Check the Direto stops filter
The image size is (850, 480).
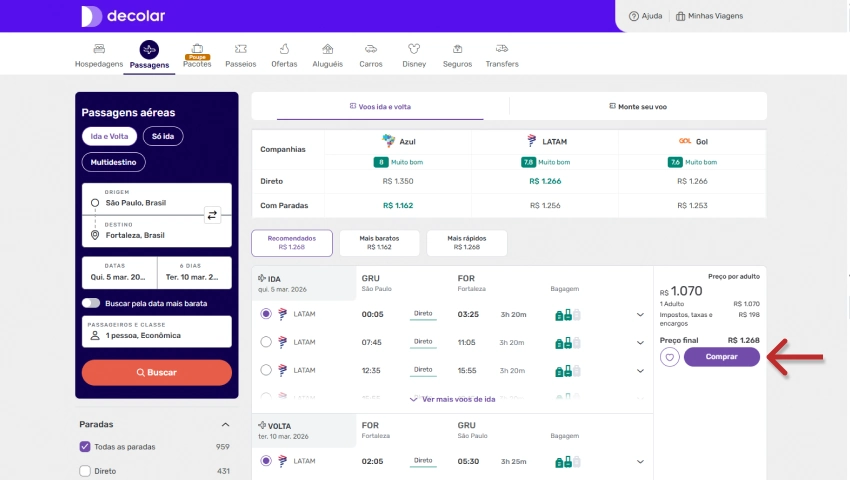(85, 471)
